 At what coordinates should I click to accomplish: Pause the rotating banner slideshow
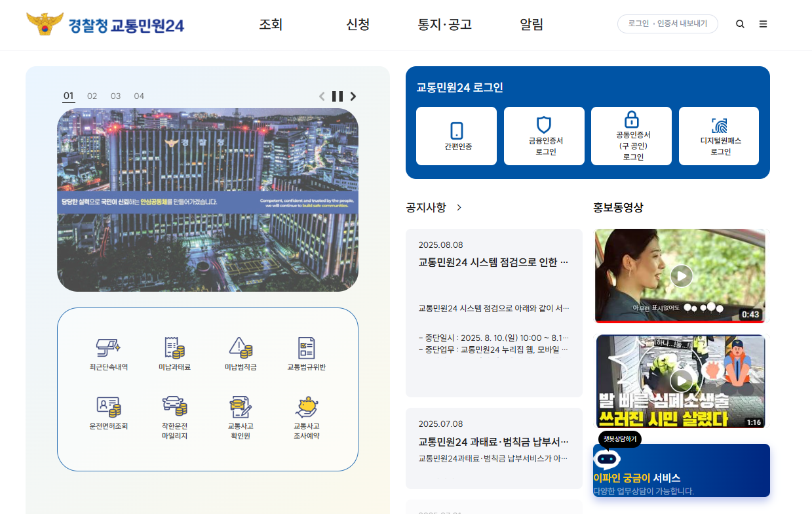tap(338, 96)
